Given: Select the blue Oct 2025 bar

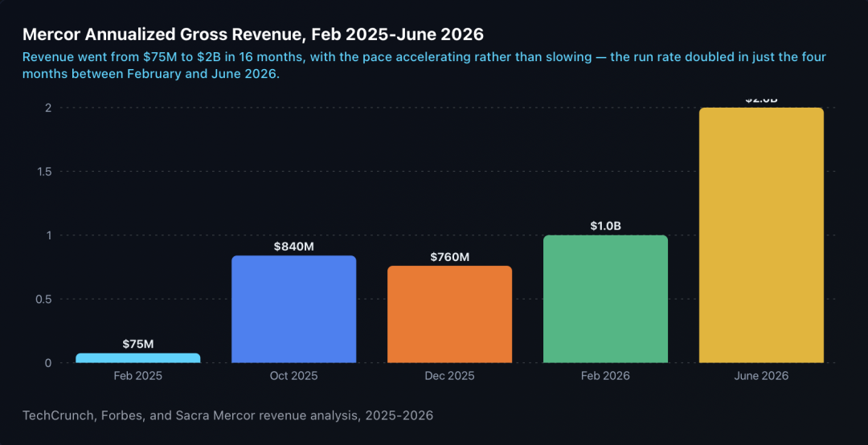Looking at the screenshot, I should pyautogui.click(x=294, y=309).
